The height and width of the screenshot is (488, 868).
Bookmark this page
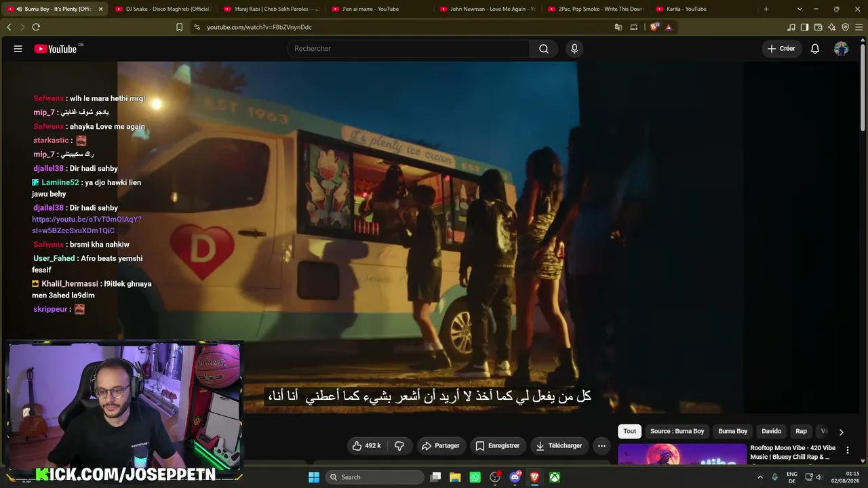(x=179, y=27)
